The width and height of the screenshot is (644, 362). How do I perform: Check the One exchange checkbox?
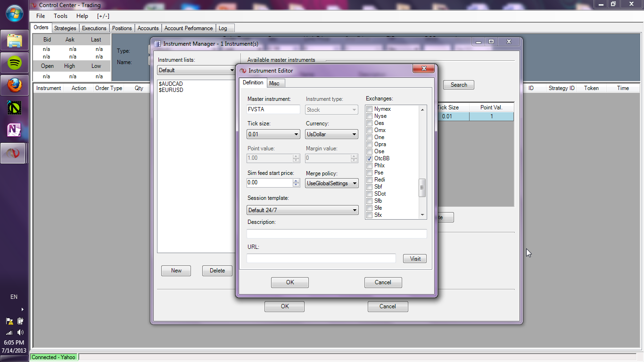tap(369, 137)
